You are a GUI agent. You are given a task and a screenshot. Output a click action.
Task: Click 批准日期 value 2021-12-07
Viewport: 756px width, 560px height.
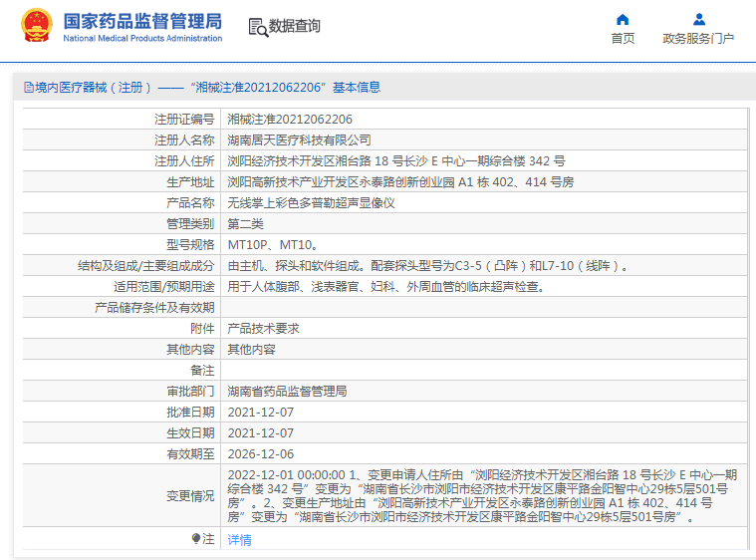pos(261,413)
